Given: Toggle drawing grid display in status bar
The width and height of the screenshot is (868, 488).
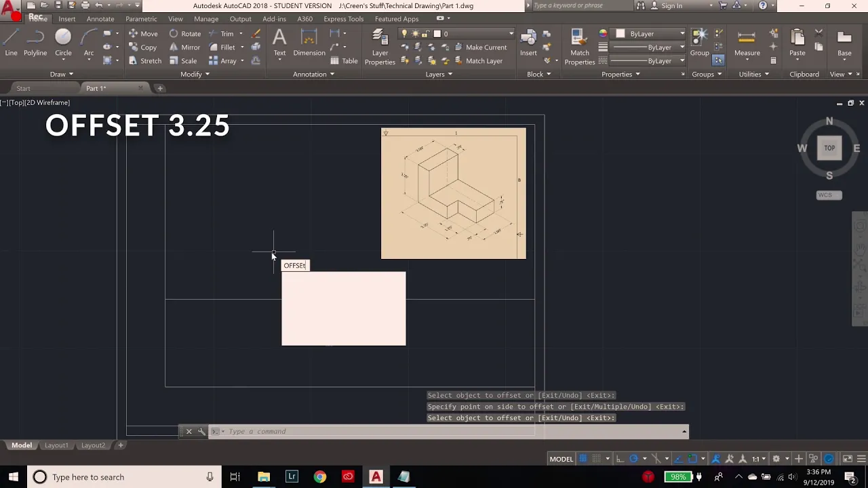Looking at the screenshot, I should 583,459.
